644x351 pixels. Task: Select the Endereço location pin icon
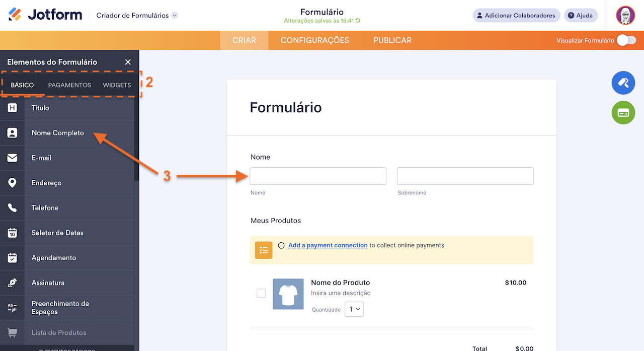click(12, 182)
